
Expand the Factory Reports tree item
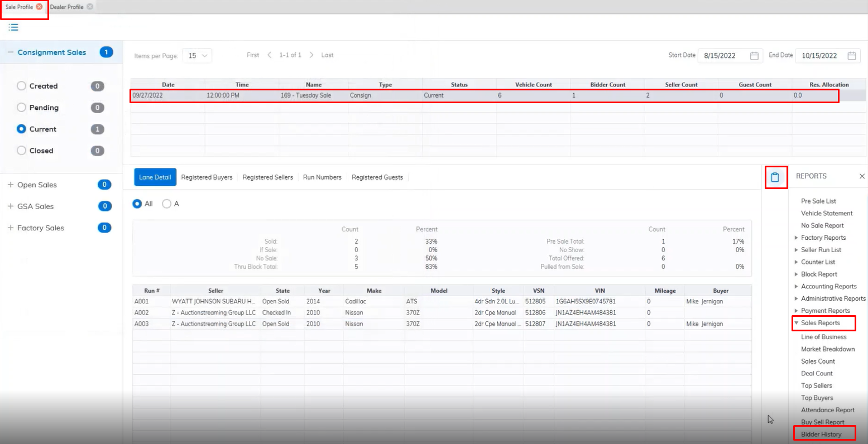796,238
